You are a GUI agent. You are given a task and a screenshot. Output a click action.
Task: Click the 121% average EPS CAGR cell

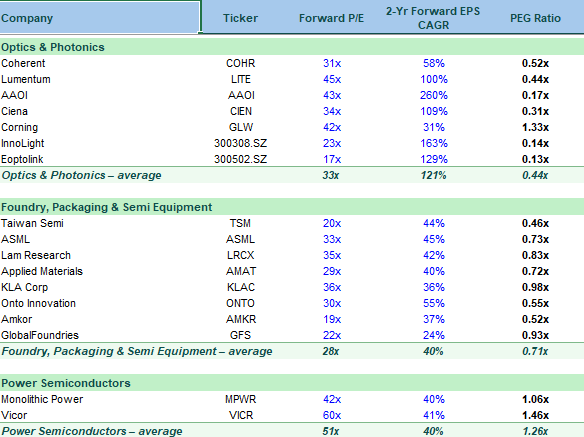point(434,175)
